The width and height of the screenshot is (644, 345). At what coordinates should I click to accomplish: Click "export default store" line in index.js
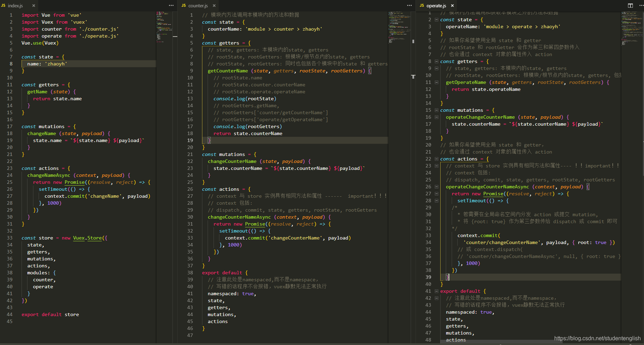pos(50,314)
